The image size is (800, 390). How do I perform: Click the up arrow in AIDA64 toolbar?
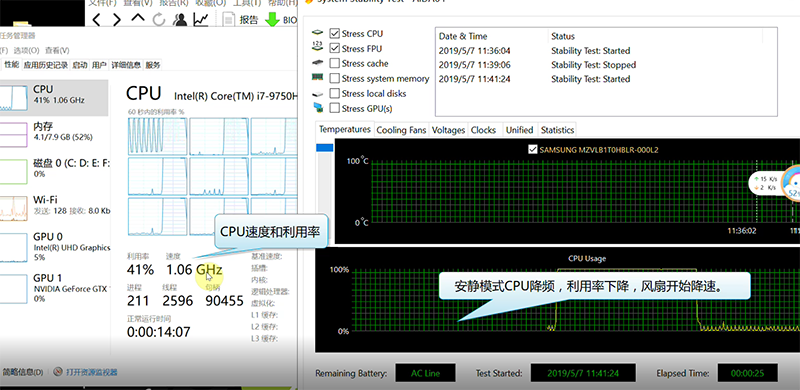pos(138,18)
